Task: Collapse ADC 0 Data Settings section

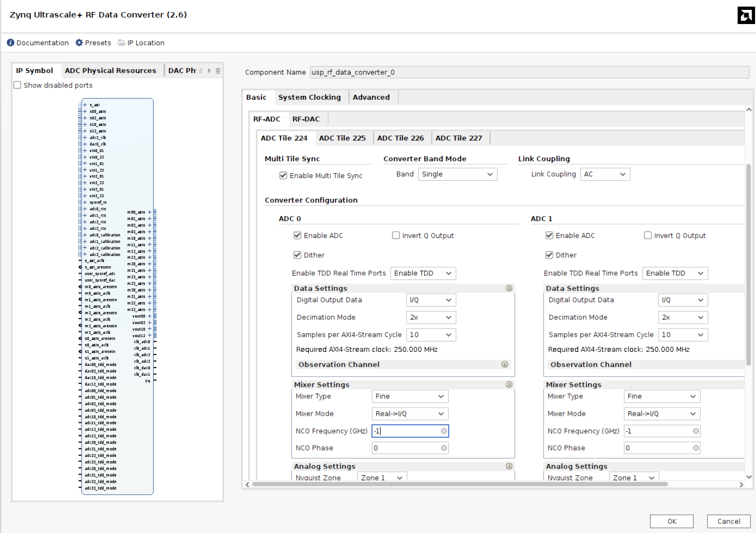Action: point(509,288)
